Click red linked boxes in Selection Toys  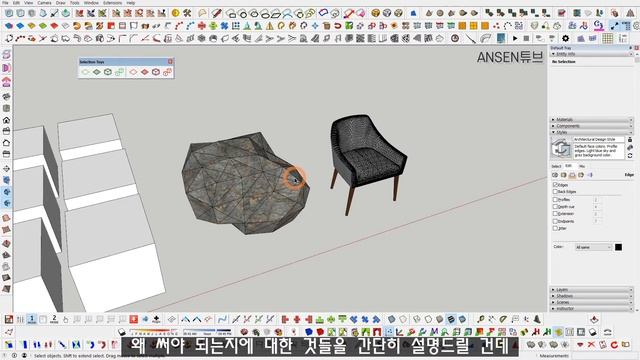[x=167, y=72]
